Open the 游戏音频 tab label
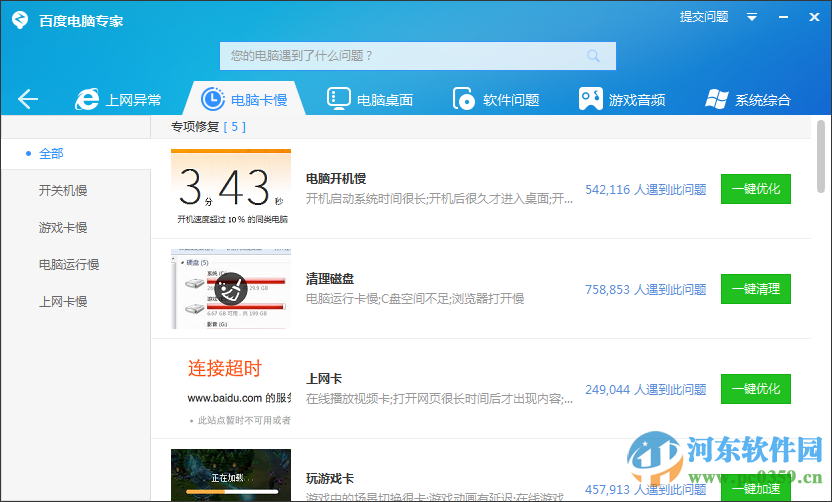 point(637,100)
